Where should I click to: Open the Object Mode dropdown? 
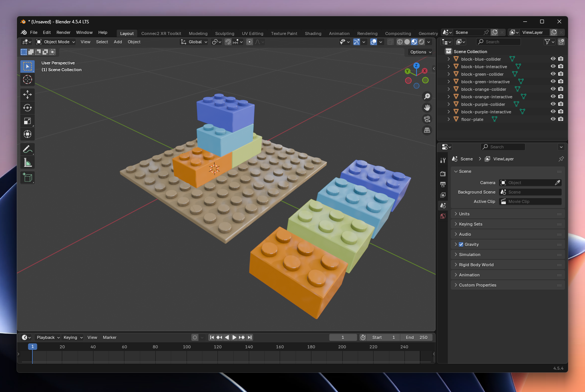tap(56, 42)
